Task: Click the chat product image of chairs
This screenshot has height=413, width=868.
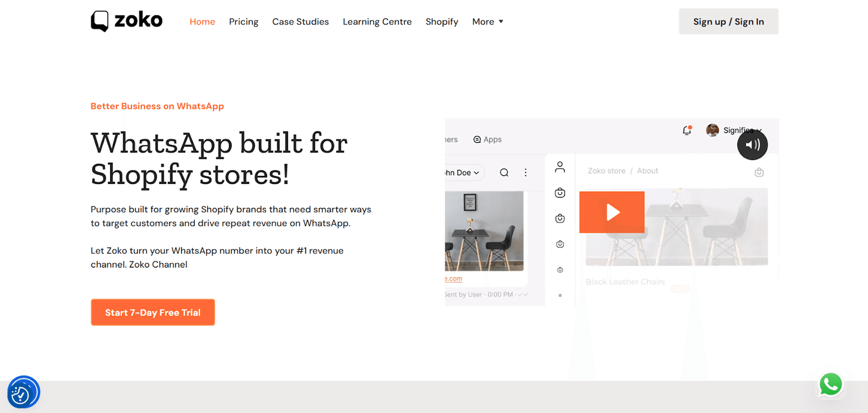Action: pyautogui.click(x=484, y=231)
